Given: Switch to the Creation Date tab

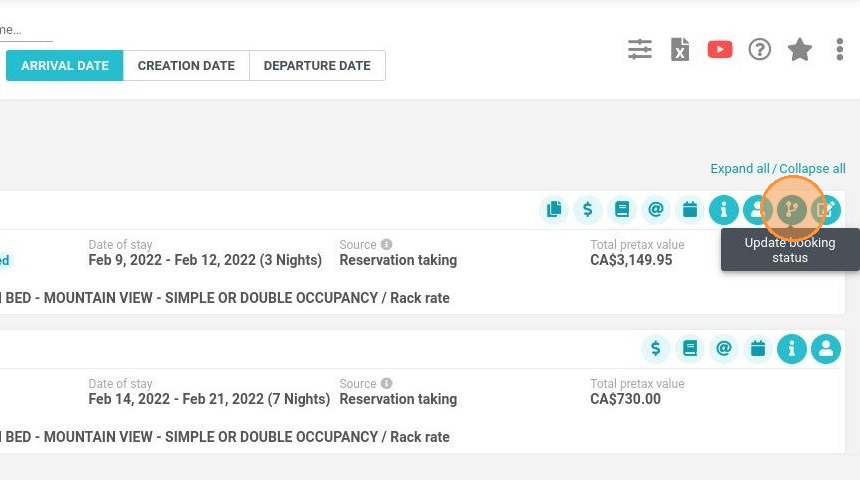Looking at the screenshot, I should pyautogui.click(x=186, y=66).
